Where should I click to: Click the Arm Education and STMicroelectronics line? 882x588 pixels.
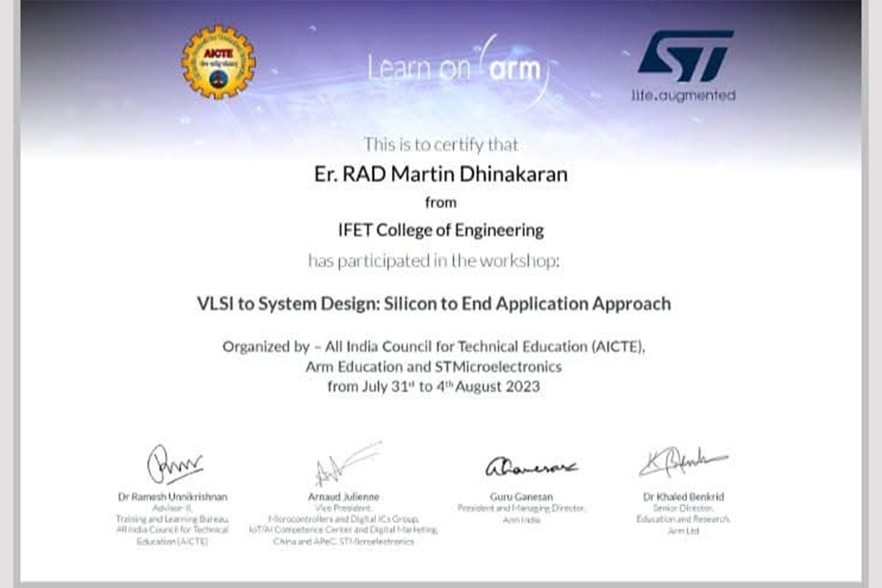434,366
